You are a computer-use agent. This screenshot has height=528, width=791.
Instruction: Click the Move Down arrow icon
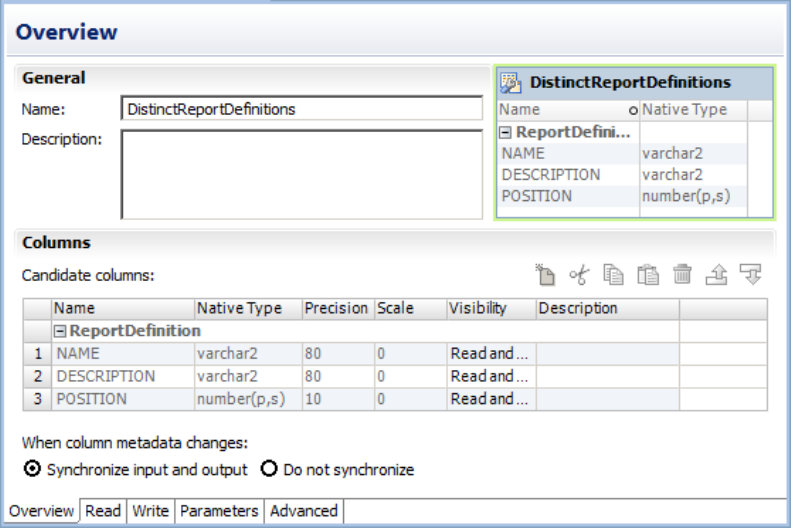point(751,275)
